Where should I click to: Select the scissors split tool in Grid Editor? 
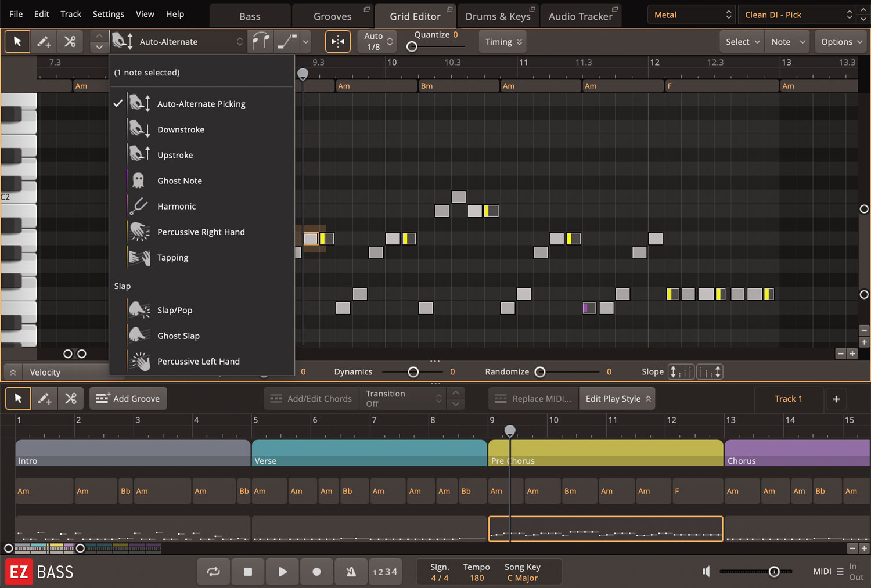point(70,42)
